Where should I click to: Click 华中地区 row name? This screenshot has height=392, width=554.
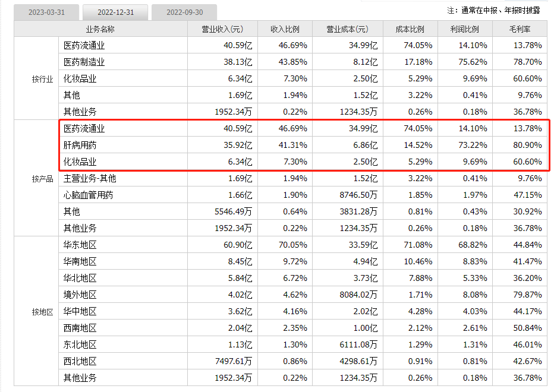(x=80, y=311)
